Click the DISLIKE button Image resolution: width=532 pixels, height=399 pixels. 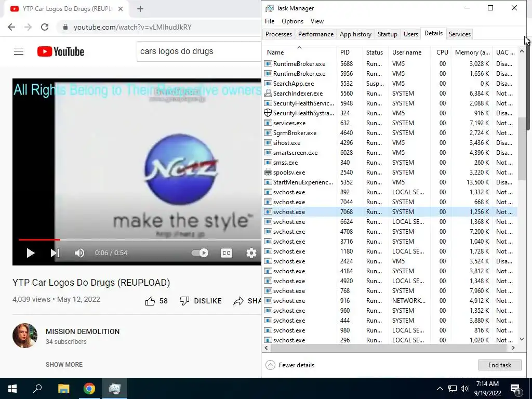201,301
